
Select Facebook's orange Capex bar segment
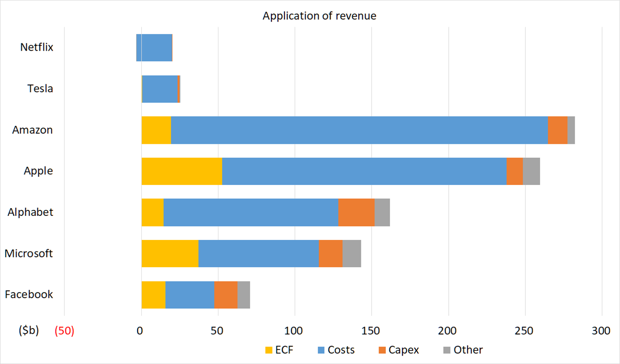tap(226, 294)
